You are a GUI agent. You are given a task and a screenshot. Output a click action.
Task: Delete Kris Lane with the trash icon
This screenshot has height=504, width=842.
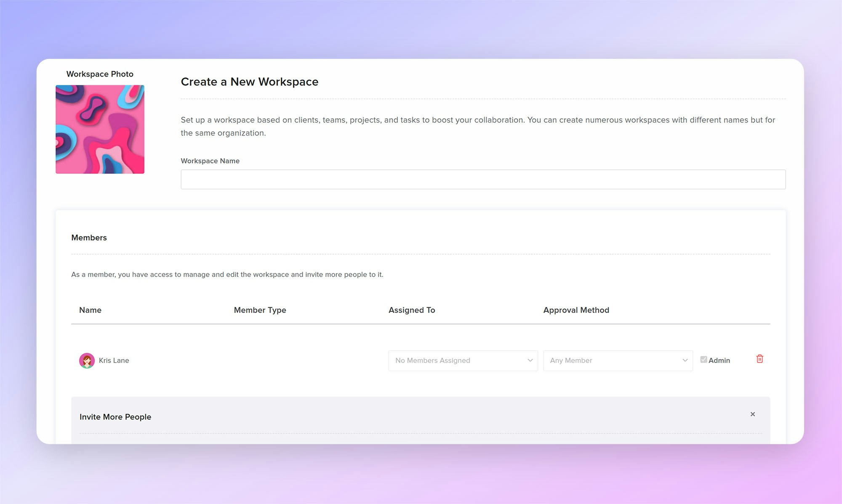coord(759,359)
